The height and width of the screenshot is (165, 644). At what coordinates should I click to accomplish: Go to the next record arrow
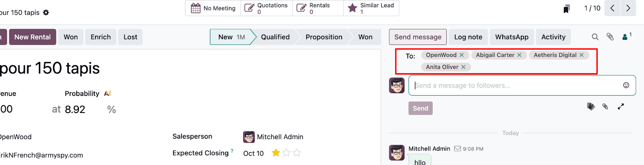pyautogui.click(x=628, y=8)
